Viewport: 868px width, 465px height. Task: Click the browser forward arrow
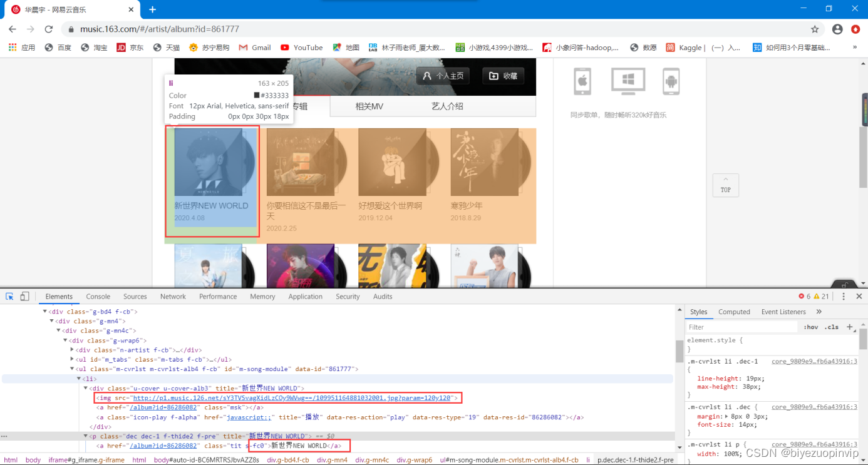pos(30,29)
